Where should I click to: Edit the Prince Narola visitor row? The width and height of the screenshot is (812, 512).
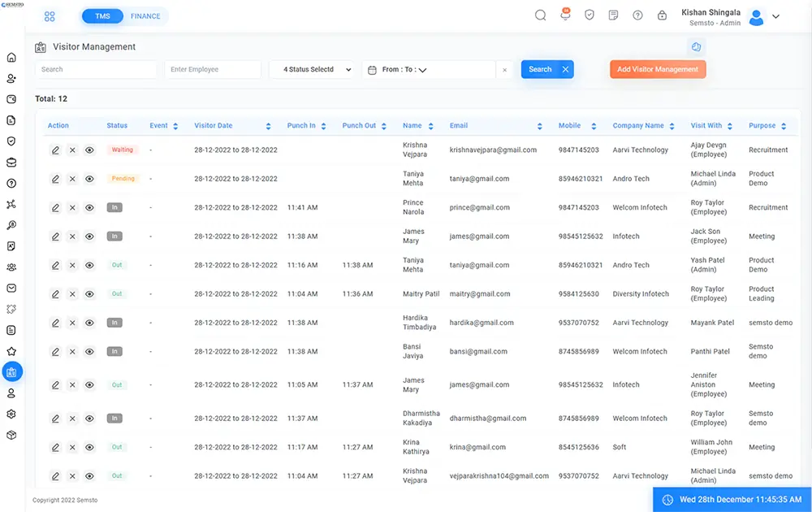[x=55, y=208]
